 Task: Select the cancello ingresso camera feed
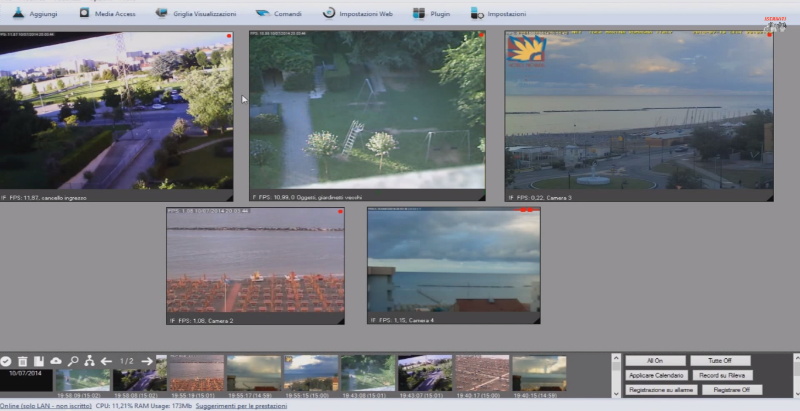pyautogui.click(x=116, y=110)
